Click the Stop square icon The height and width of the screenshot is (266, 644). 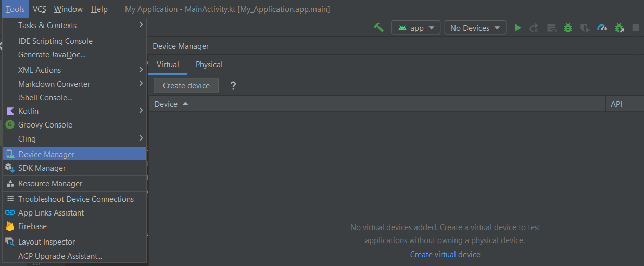click(636, 28)
